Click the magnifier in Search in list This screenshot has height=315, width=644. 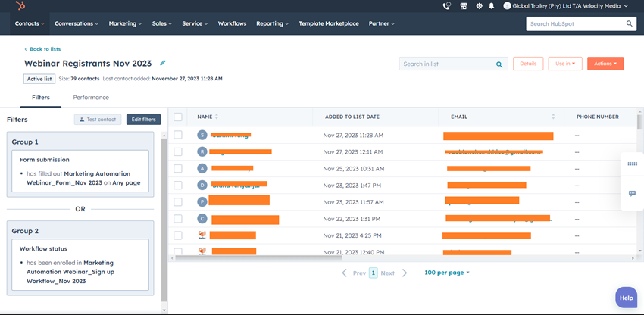(499, 64)
